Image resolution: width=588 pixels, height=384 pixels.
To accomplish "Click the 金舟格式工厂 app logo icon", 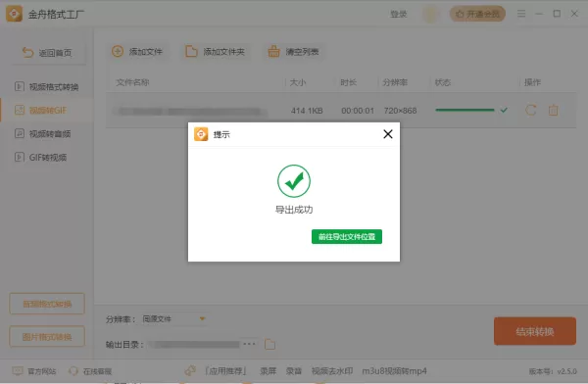I will 15,14.
